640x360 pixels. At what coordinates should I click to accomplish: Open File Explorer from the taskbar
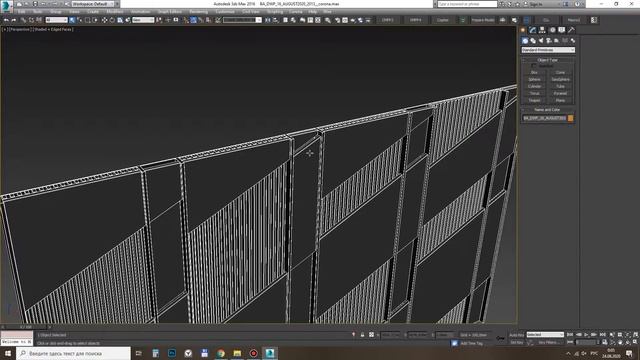click(x=237, y=353)
